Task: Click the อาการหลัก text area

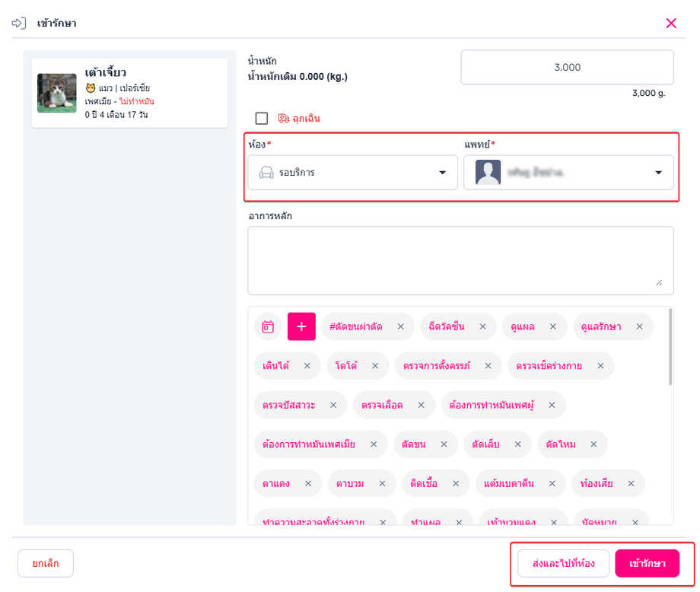Action: [x=461, y=260]
